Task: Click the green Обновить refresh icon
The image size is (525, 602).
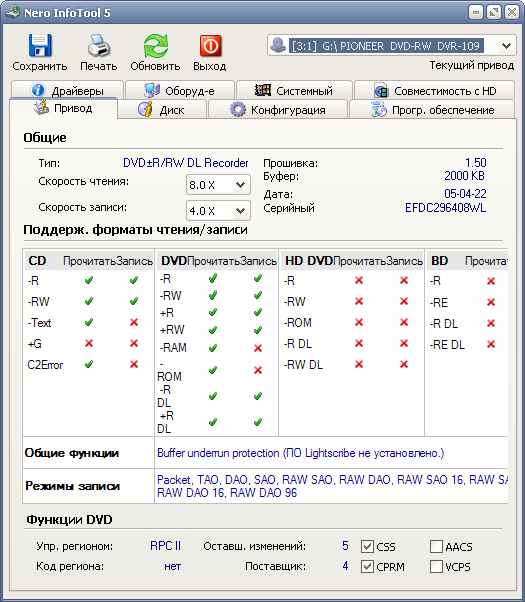Action: click(x=156, y=46)
